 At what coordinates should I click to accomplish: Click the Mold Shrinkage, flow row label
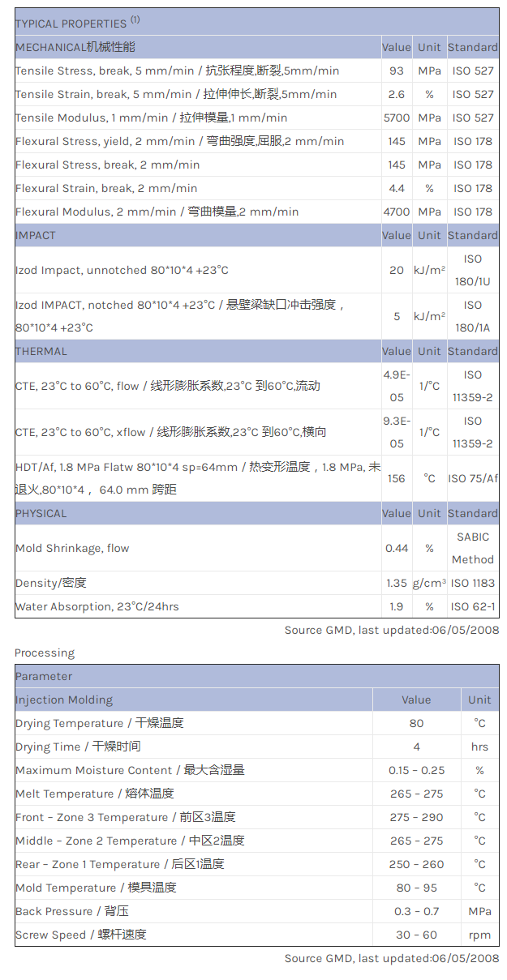(x=72, y=548)
